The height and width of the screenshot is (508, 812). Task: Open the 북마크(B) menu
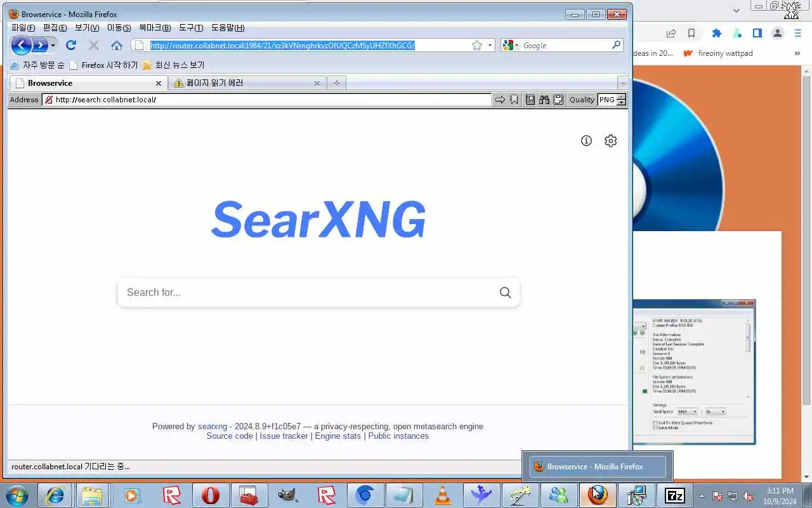click(x=155, y=28)
